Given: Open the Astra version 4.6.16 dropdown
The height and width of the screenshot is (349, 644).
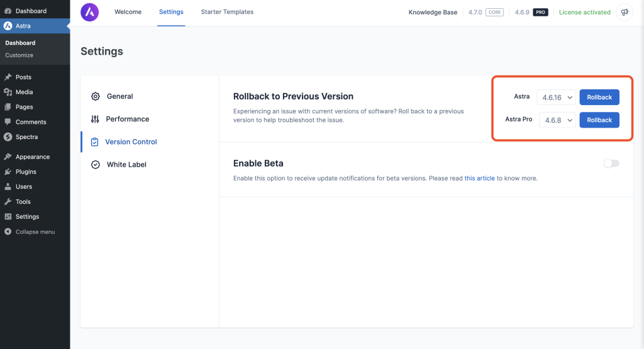Looking at the screenshot, I should (557, 97).
